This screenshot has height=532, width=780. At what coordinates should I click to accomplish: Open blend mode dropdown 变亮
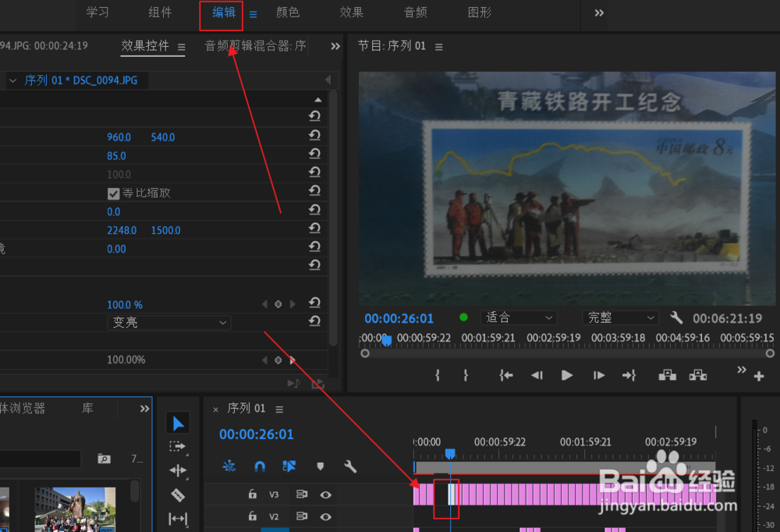(x=169, y=322)
